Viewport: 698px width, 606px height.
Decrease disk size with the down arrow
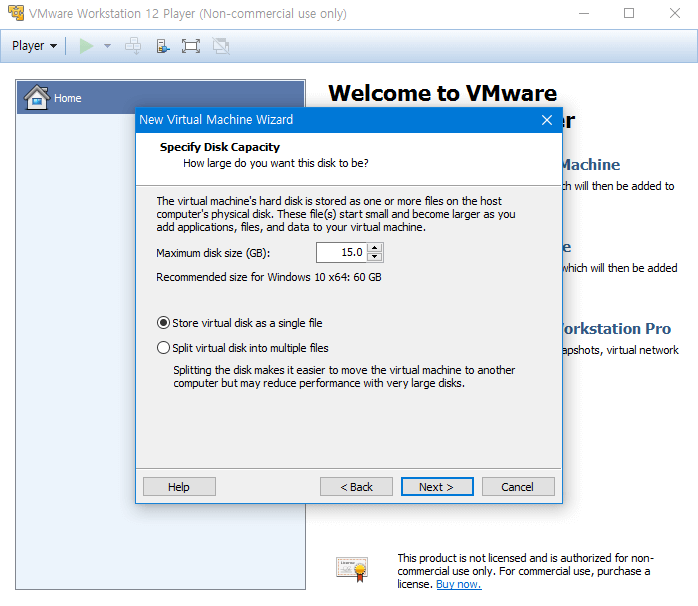coord(375,257)
